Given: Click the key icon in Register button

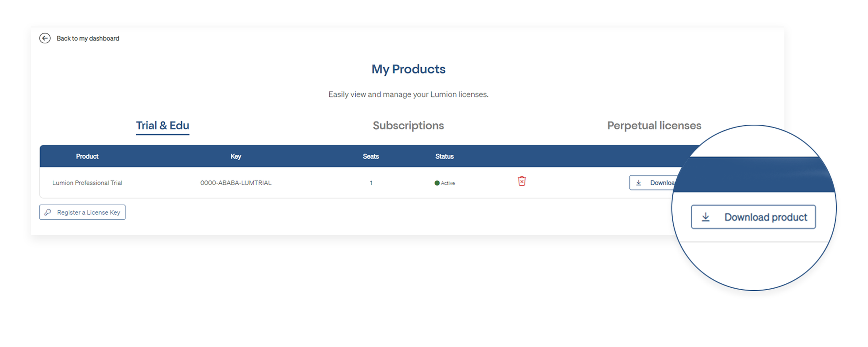Looking at the screenshot, I should (x=48, y=212).
